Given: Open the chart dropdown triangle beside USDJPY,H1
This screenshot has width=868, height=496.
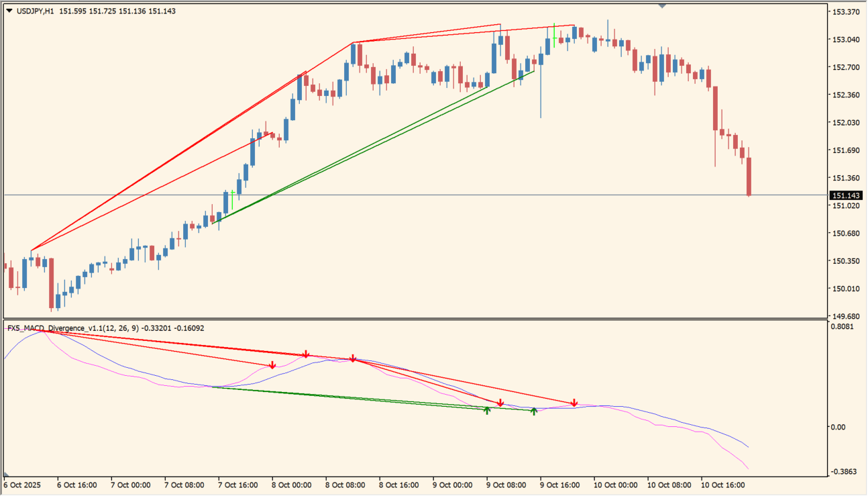Looking at the screenshot, I should (8, 11).
